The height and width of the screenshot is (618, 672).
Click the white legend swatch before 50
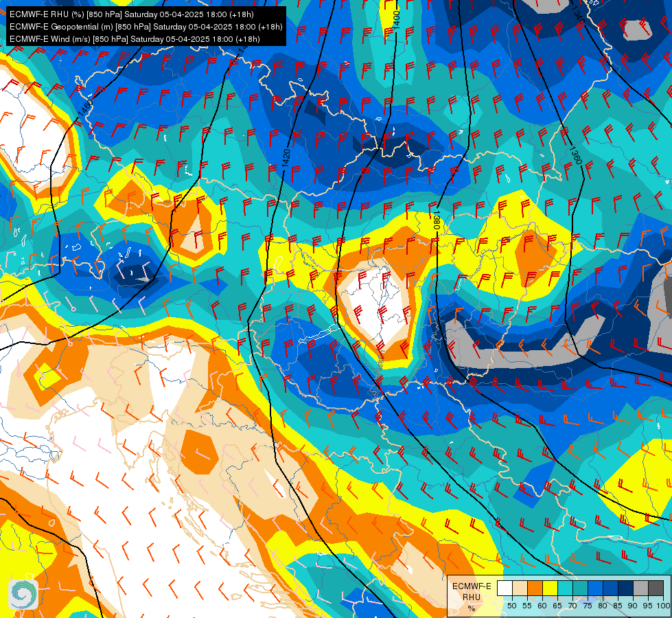pyautogui.click(x=505, y=588)
